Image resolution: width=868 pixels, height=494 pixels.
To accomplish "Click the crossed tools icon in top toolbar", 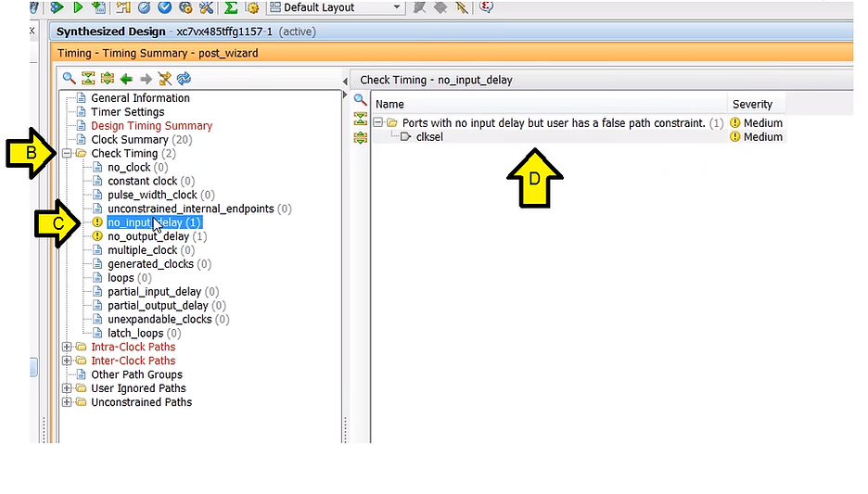I will [x=206, y=7].
